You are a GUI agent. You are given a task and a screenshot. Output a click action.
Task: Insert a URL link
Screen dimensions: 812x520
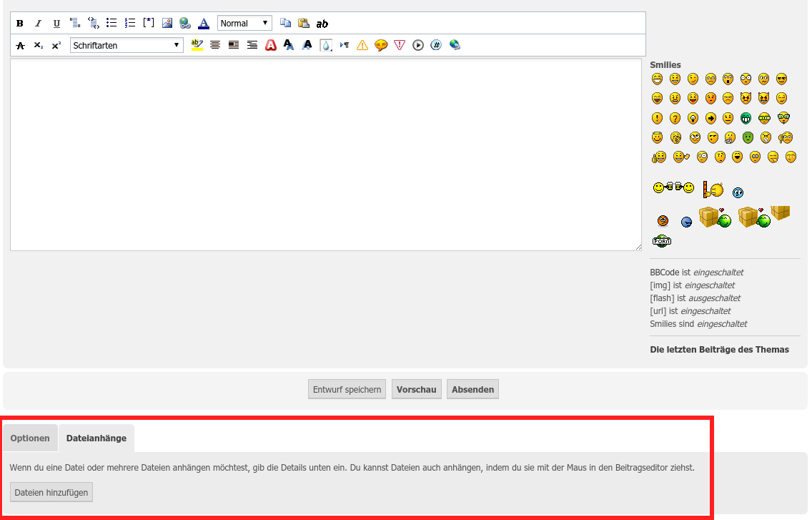click(185, 23)
